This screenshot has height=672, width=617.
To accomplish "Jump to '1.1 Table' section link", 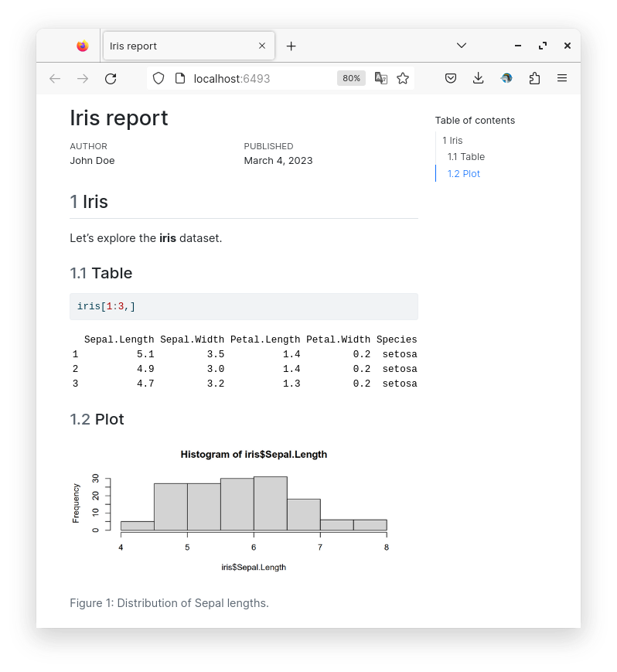I will (x=466, y=157).
